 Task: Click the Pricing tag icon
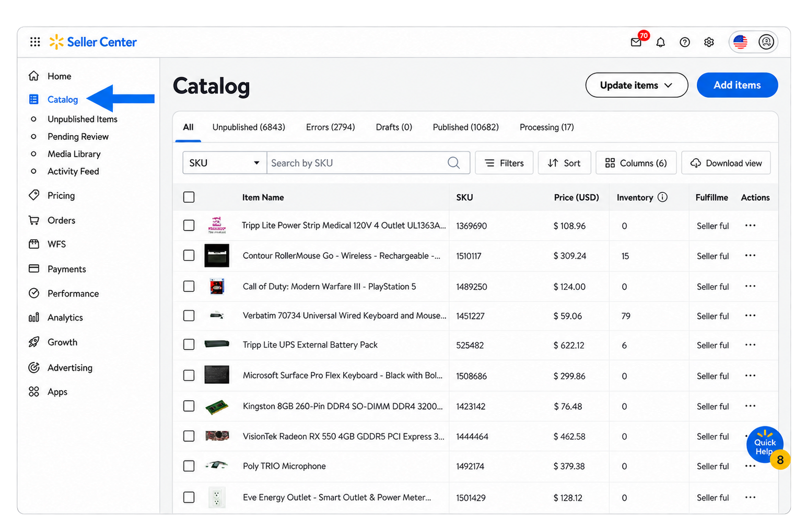coord(34,195)
